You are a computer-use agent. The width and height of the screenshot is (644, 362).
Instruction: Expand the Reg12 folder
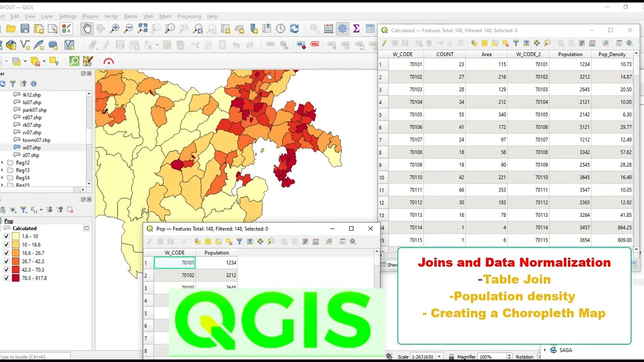pyautogui.click(x=3, y=163)
